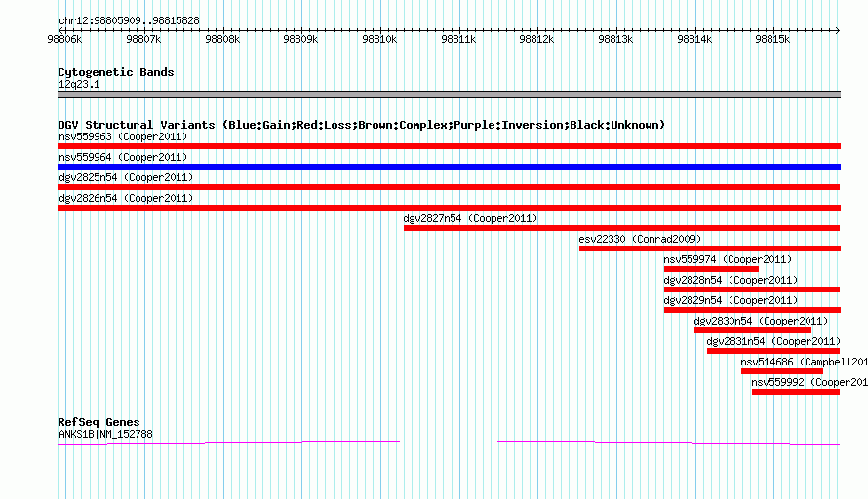Viewport: 868px width, 499px height.
Task: Select the esv22330 red bar
Action: (x=710, y=249)
